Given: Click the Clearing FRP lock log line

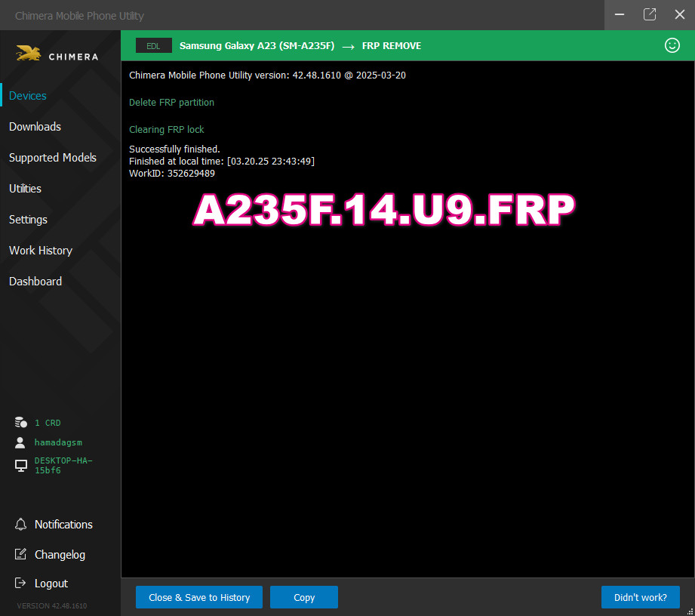Looking at the screenshot, I should coord(166,130).
